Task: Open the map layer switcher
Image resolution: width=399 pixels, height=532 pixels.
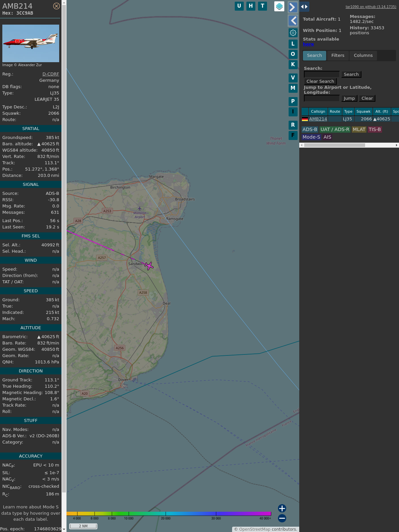Action: coord(279,6)
